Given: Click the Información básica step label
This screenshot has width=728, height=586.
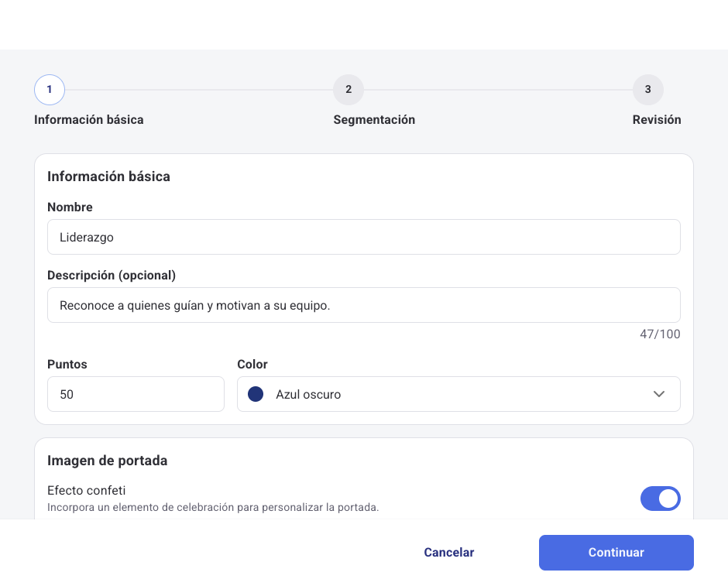Looking at the screenshot, I should tap(89, 120).
